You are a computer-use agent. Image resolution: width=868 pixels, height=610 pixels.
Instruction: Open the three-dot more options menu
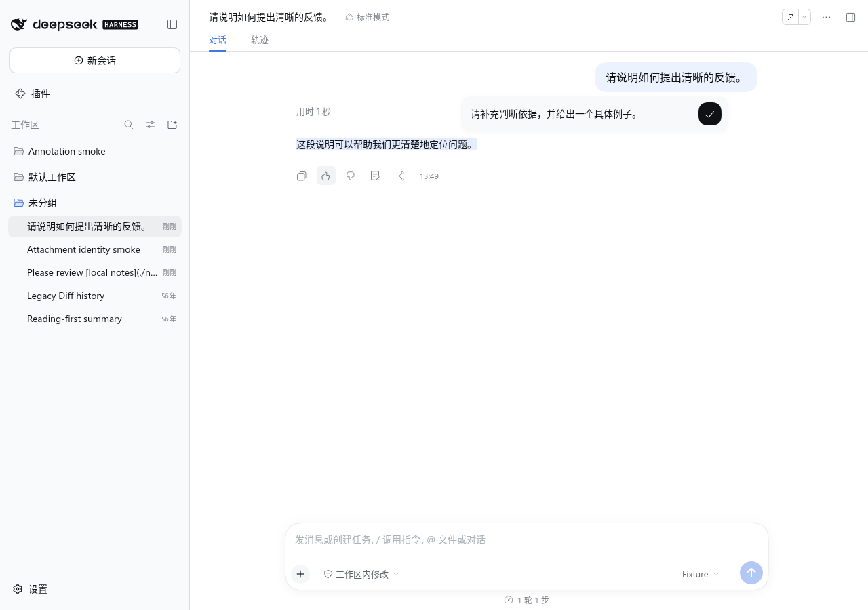(826, 17)
